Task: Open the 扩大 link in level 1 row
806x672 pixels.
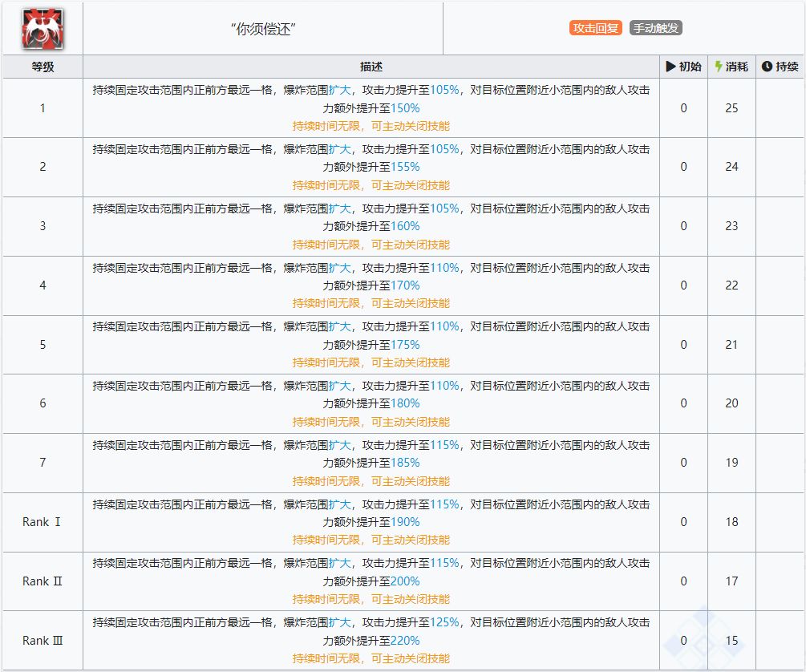Action: [339, 90]
